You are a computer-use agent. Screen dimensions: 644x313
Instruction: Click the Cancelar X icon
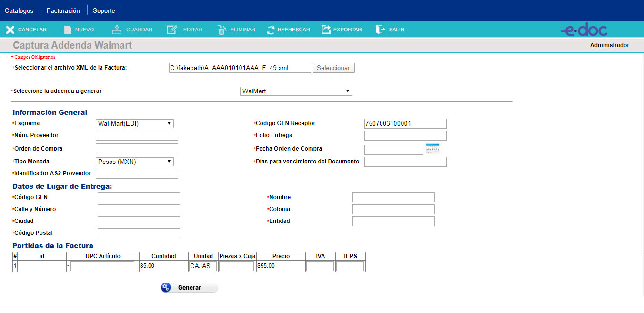(10, 30)
